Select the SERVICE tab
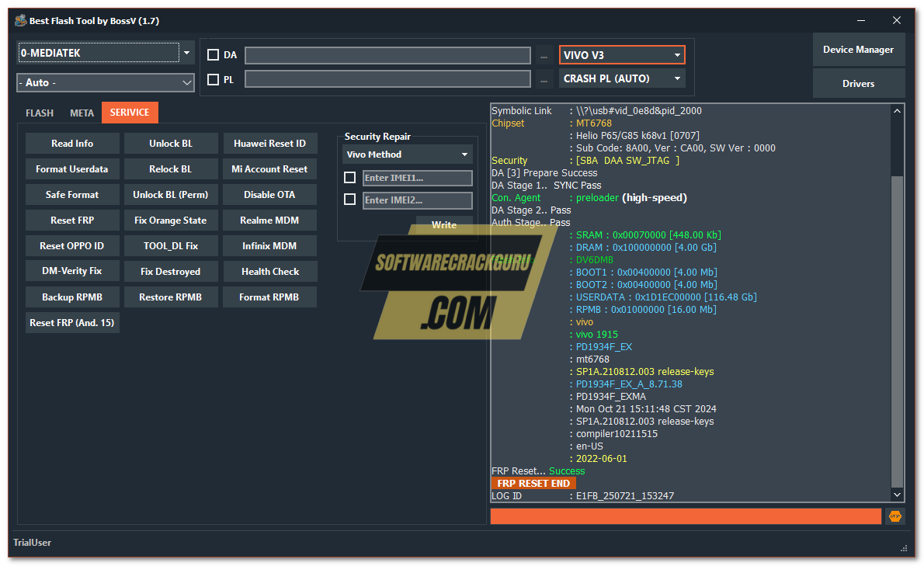This screenshot has height=566, width=924. 130,113
